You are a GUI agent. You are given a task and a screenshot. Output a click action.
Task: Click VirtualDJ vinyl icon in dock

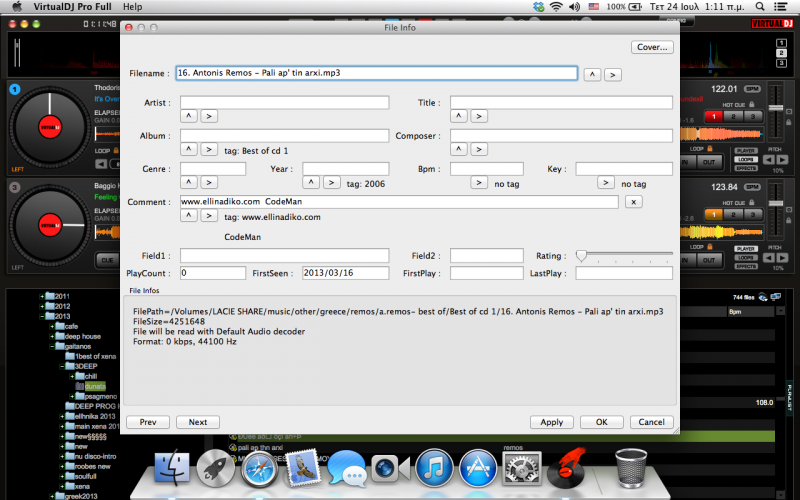[x=566, y=467]
